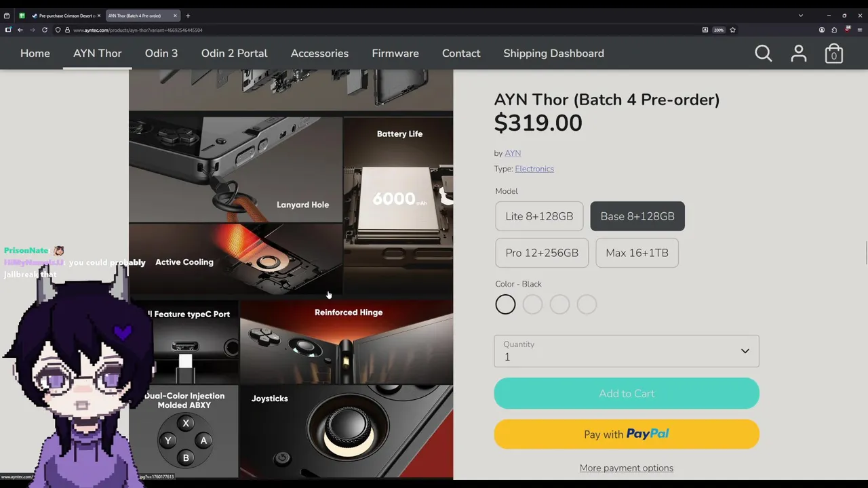
Task: Reload the page with the refresh icon
Action: 45,30
